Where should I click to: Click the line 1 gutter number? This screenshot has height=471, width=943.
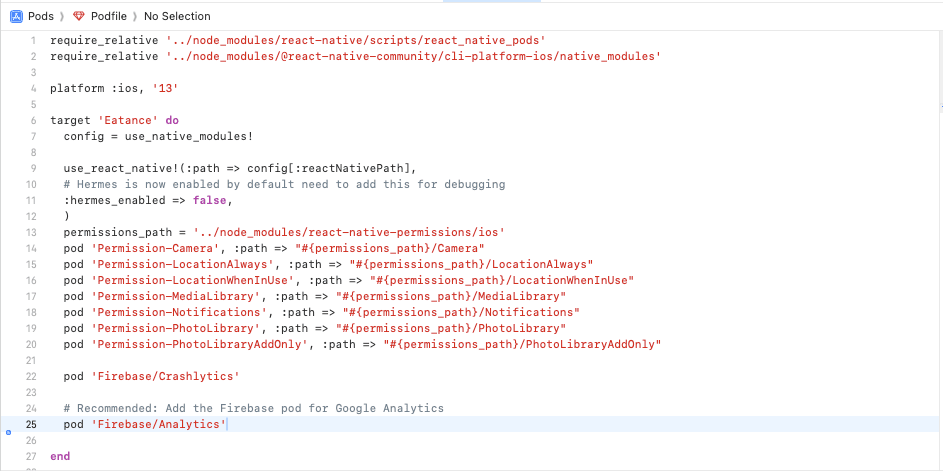(33, 40)
